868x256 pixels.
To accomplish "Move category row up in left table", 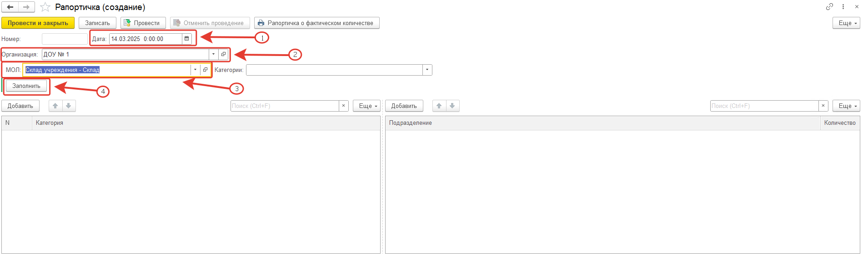I will point(55,106).
